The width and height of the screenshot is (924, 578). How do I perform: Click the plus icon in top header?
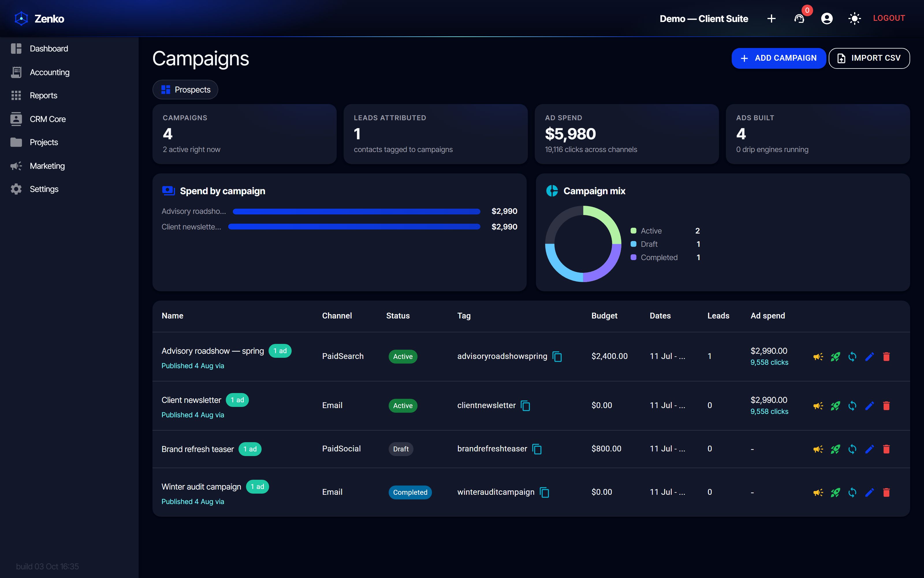click(771, 18)
